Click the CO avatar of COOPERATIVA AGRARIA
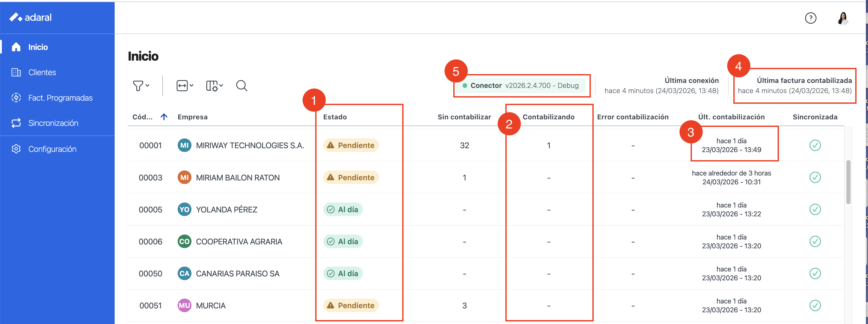The image size is (868, 324). click(x=184, y=242)
